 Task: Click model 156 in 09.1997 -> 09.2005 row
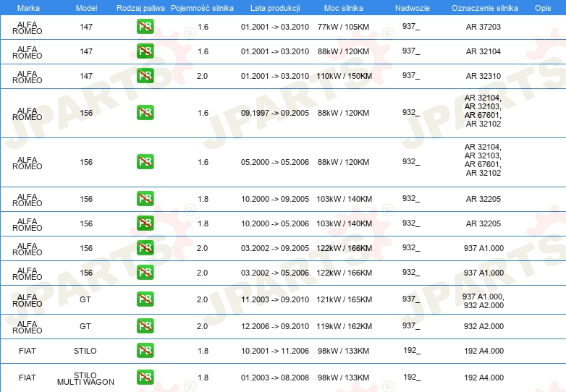coord(86,113)
